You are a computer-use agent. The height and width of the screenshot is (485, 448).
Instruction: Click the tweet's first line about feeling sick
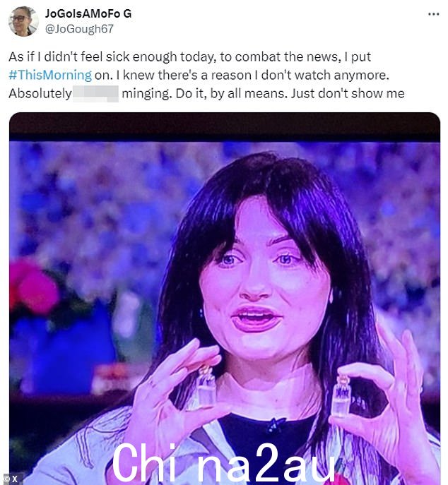point(190,57)
